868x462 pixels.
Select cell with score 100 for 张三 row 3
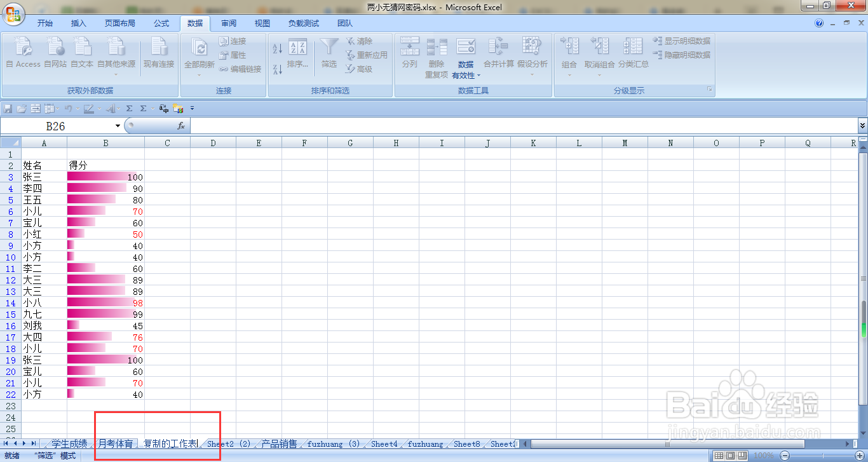105,177
